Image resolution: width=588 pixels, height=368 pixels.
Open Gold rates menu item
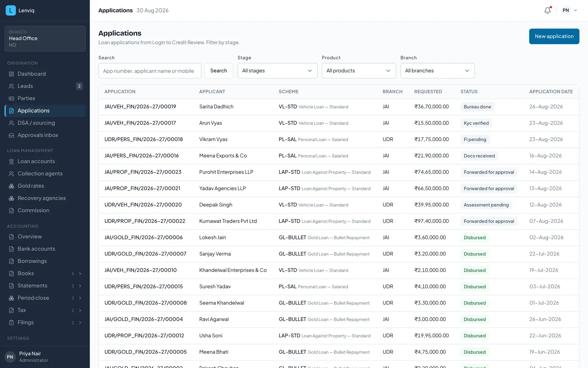pyautogui.click(x=45, y=186)
